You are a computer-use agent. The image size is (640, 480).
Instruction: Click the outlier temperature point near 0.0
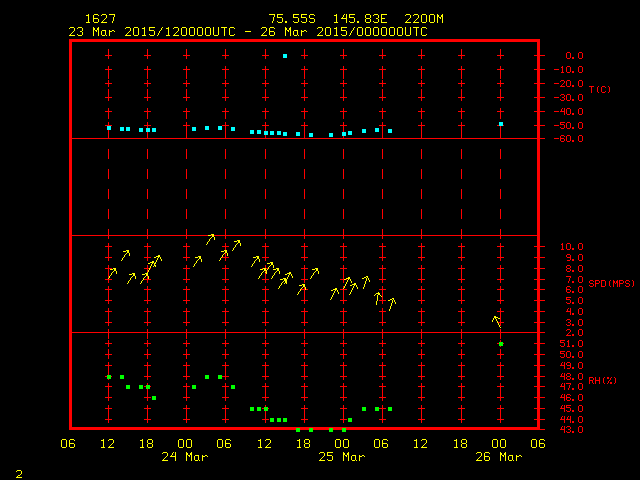pos(285,56)
